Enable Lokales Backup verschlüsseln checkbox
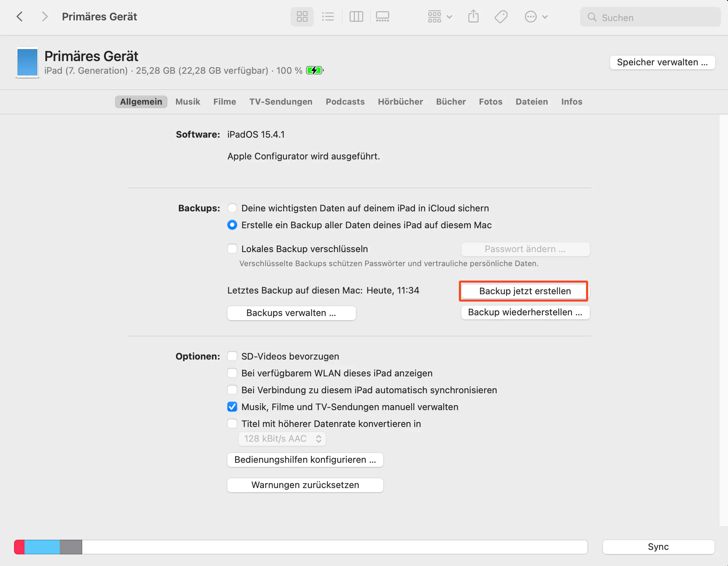Screen dimensions: 728x566 coord(232,249)
